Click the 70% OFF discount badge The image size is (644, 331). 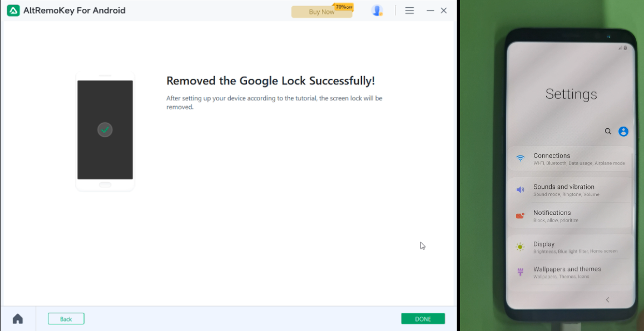(x=344, y=7)
